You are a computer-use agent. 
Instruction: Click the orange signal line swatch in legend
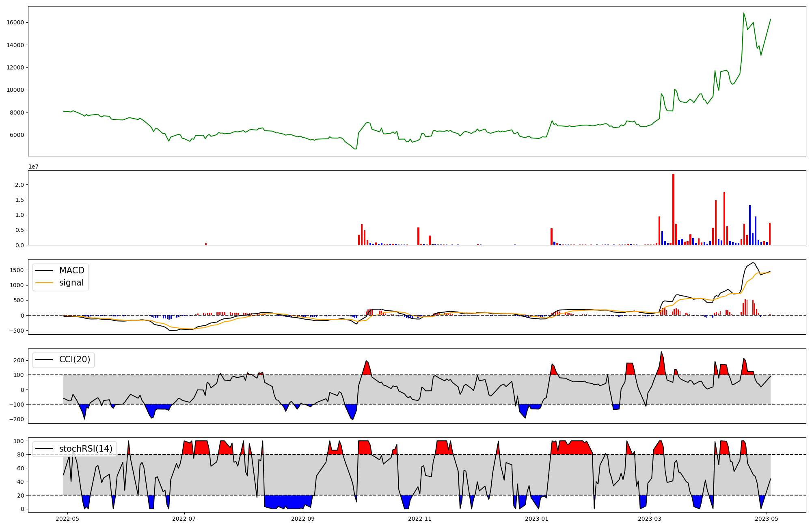point(44,283)
